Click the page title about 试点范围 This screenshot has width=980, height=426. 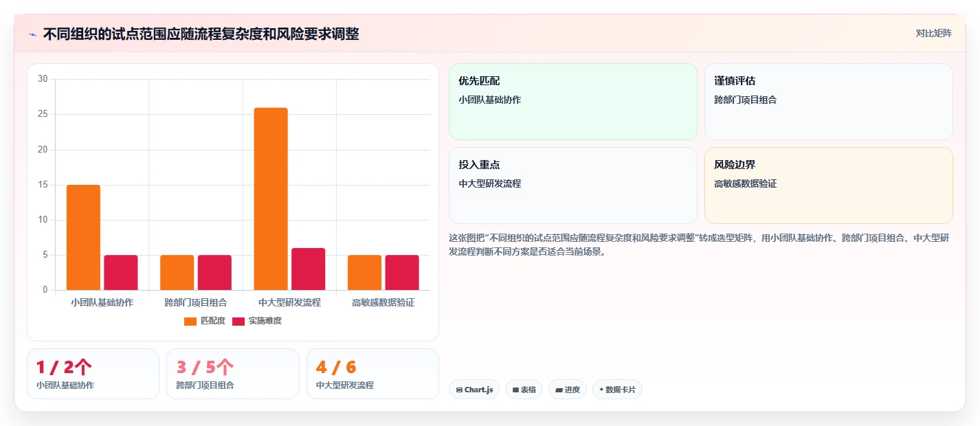pyautogui.click(x=201, y=34)
